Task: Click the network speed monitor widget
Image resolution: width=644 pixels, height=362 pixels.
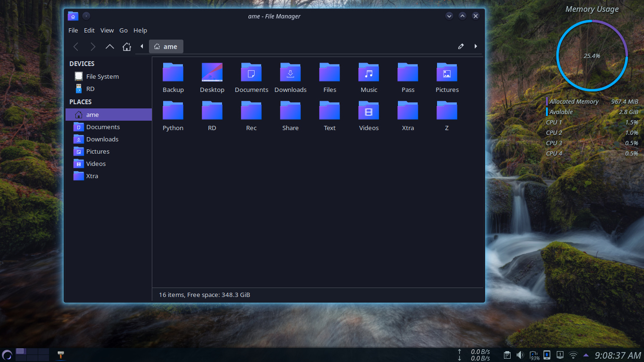Action: tap(474, 355)
